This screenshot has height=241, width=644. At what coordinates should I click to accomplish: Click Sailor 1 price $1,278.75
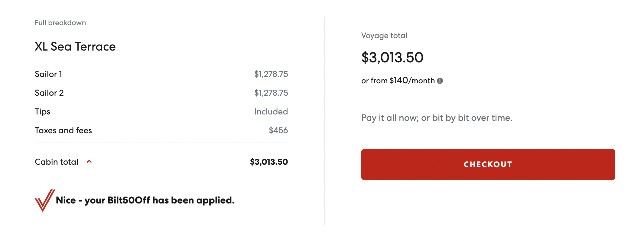coord(271,74)
